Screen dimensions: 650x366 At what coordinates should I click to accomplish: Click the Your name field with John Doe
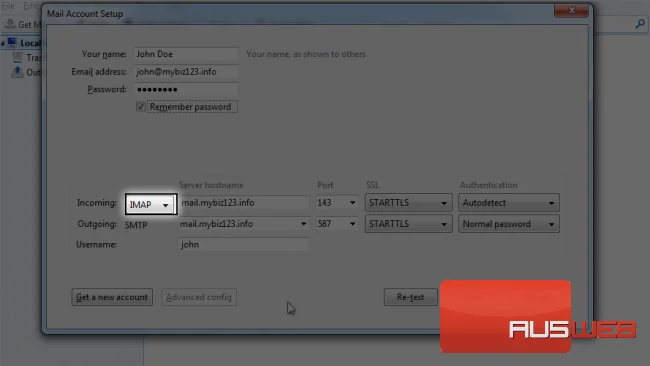coord(186,54)
